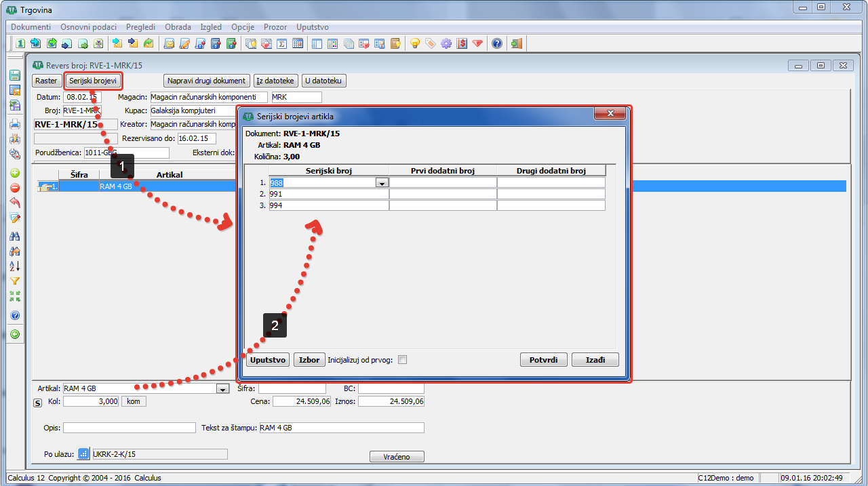868x486 pixels.
Task: Open the serial number dropdown in row 1
Action: [x=382, y=183]
